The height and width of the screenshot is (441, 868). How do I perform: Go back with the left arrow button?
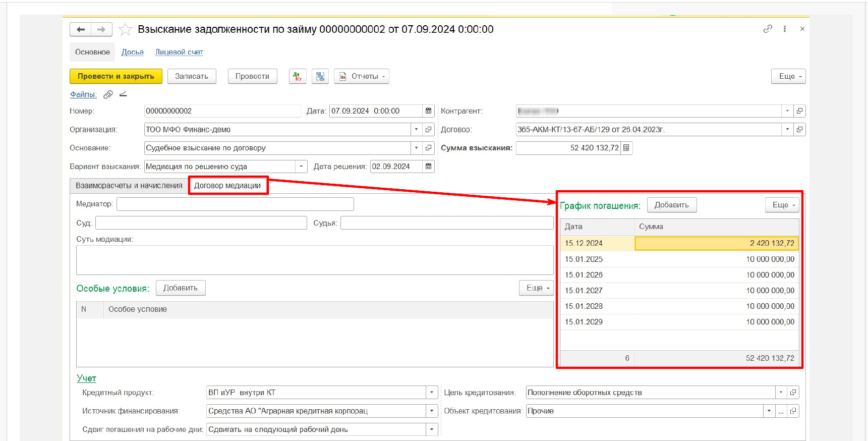pos(80,29)
